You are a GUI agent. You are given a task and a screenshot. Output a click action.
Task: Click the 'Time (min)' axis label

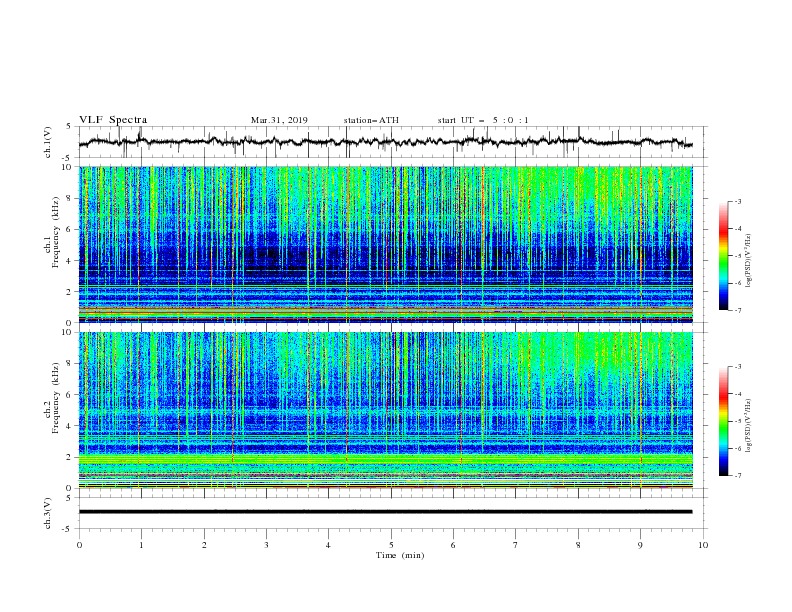point(400,555)
